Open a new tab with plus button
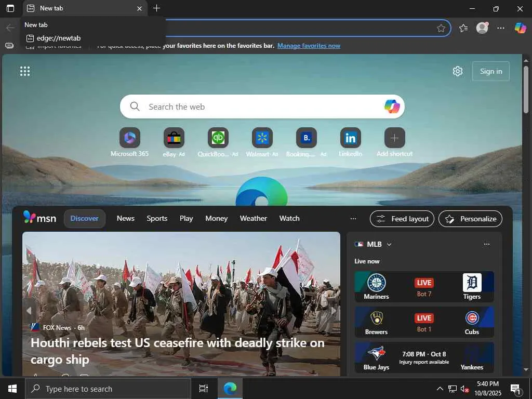Viewport: 532px width, 399px height. tap(156, 8)
